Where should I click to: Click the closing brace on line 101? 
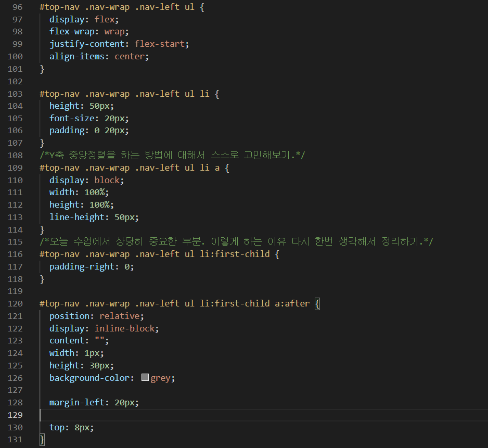coord(42,69)
